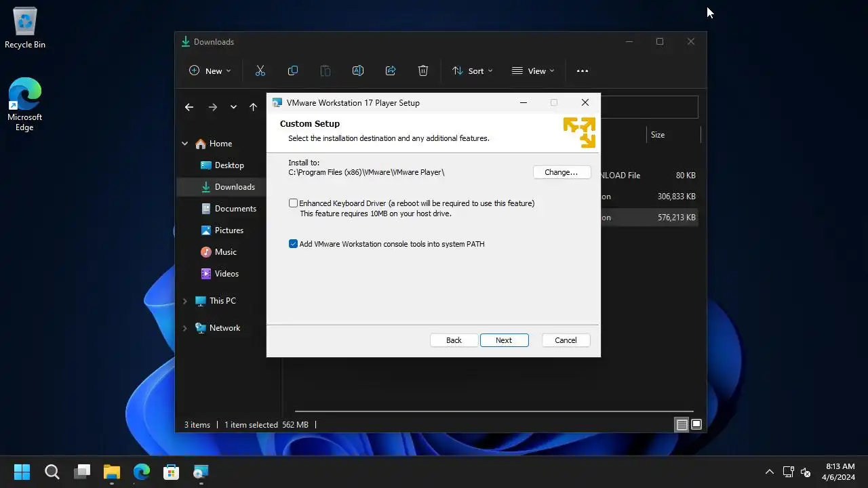Open the Windows Start menu
The width and height of the screenshot is (868, 488).
coord(22,472)
